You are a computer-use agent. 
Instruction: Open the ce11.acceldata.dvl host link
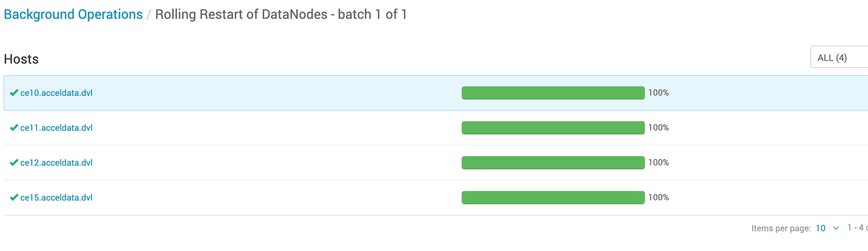tap(56, 128)
